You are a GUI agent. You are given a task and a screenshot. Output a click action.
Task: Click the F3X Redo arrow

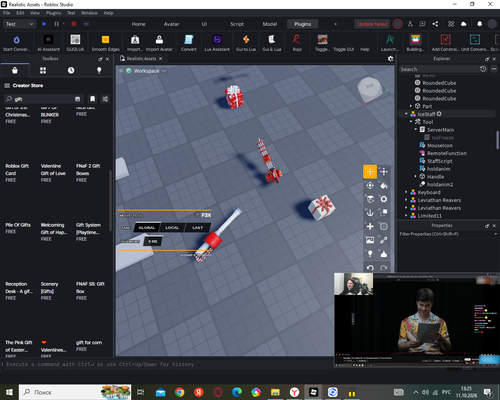click(x=384, y=267)
